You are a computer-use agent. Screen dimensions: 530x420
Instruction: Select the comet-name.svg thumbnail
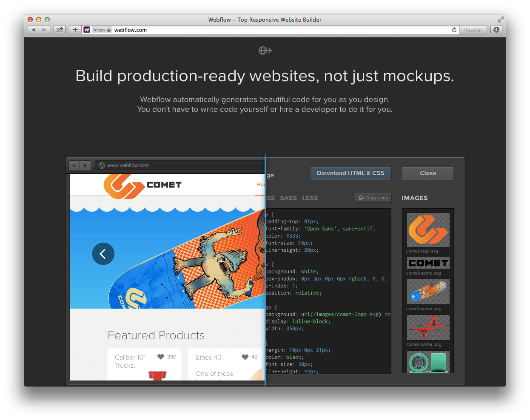click(428, 263)
